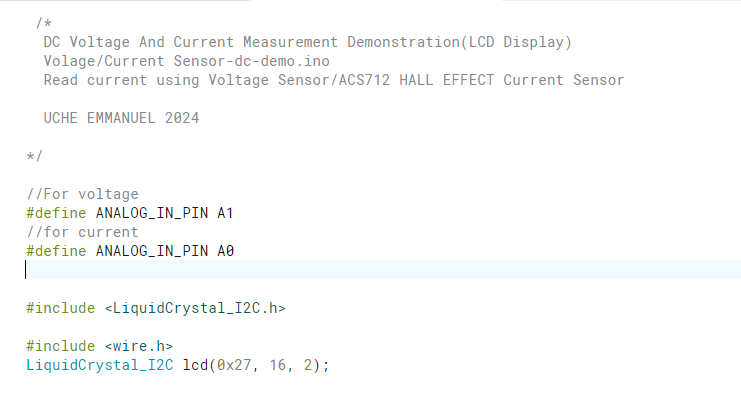Click the 'LiquidCrystal_I2C' type in the lcd declaration
Screen dimensions: 741x407
pyautogui.click(x=100, y=365)
